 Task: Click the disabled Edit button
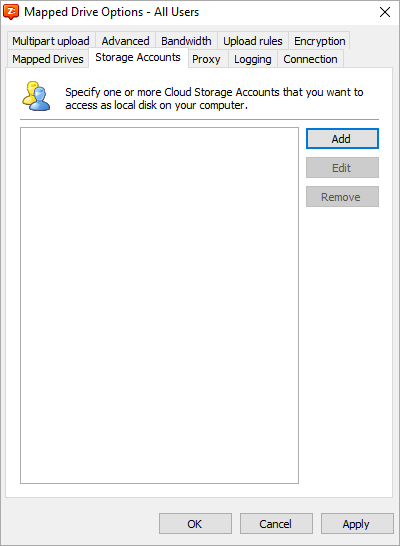click(x=342, y=168)
